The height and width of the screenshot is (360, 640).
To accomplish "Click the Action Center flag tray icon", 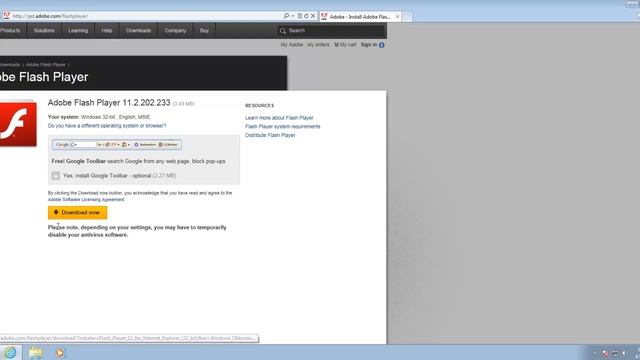I will [605, 353].
